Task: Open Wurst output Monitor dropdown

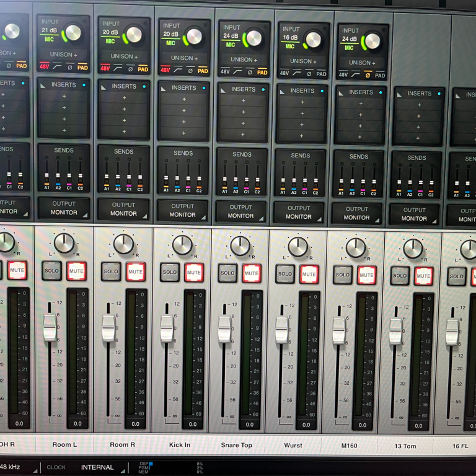Action: (x=299, y=213)
